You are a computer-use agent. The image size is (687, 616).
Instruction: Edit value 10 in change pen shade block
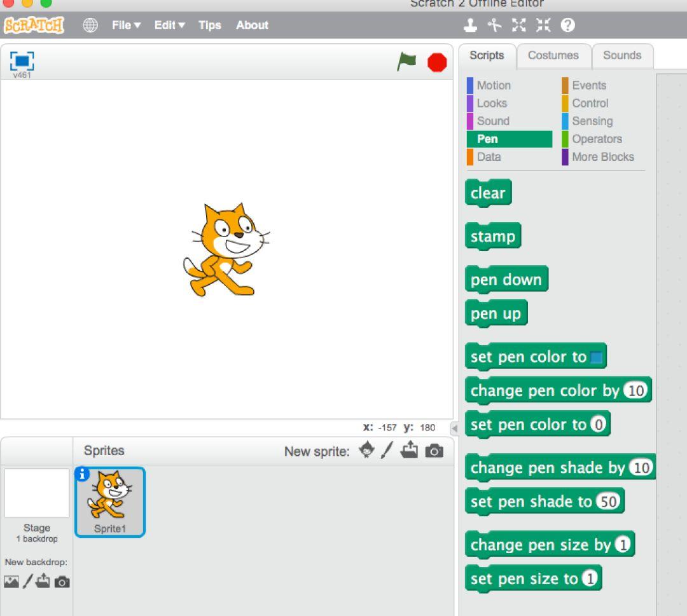click(641, 468)
